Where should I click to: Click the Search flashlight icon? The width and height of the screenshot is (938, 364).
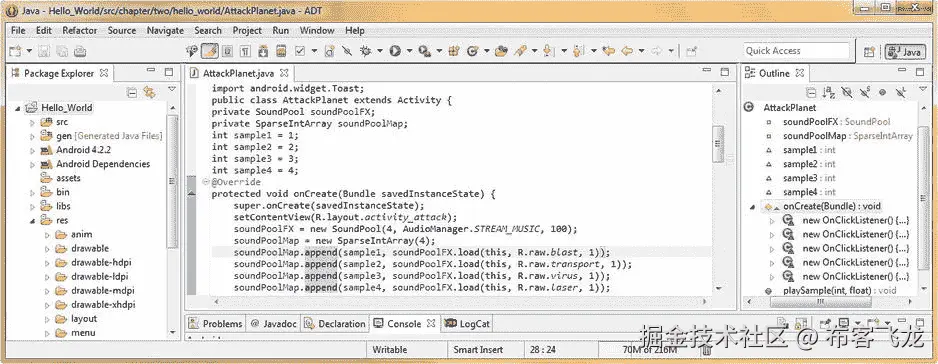click(x=519, y=51)
